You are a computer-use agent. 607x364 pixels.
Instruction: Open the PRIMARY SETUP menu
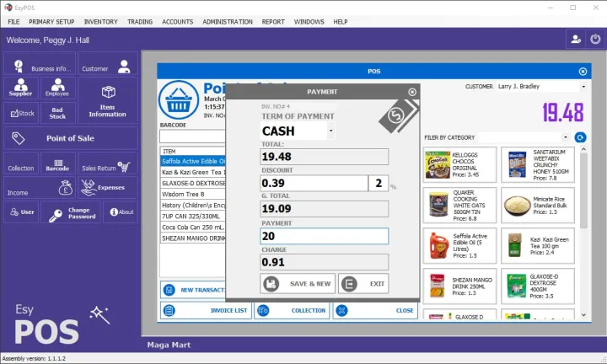51,22
